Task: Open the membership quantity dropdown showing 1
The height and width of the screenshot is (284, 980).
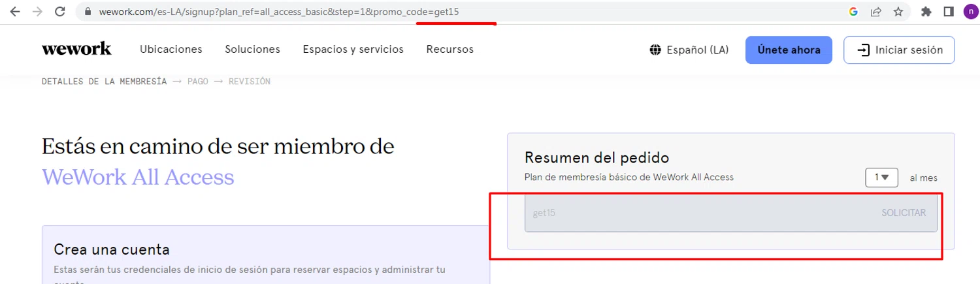Action: click(882, 178)
